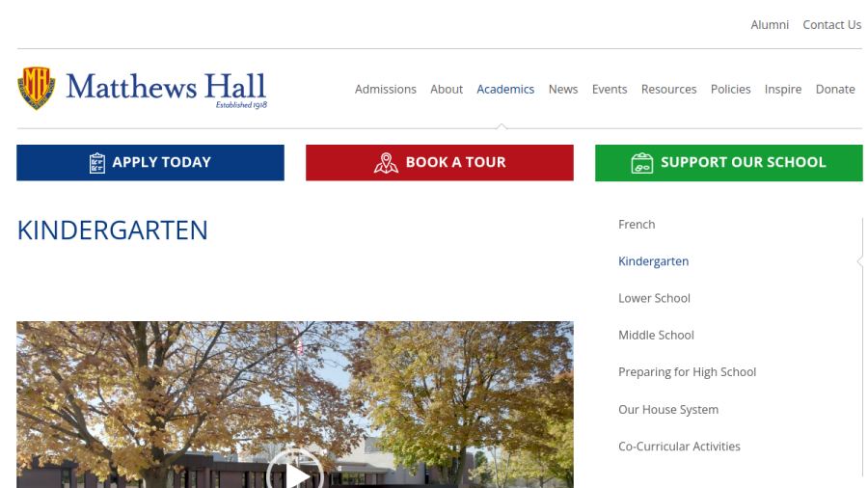
Task: Click the Matthews Hall shield crest logo
Action: tap(37, 88)
